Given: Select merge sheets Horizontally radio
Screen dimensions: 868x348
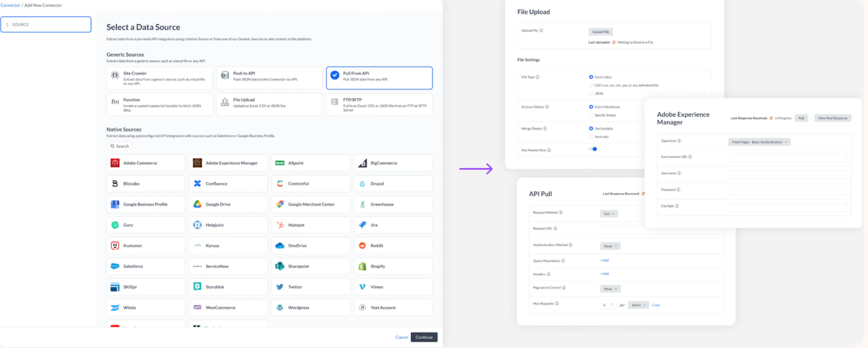Looking at the screenshot, I should (591, 129).
